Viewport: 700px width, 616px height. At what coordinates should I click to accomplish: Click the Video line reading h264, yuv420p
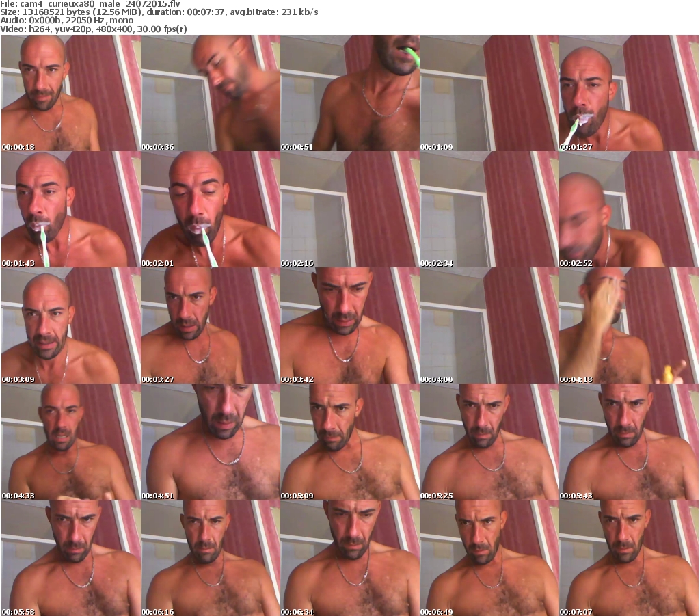point(93,29)
